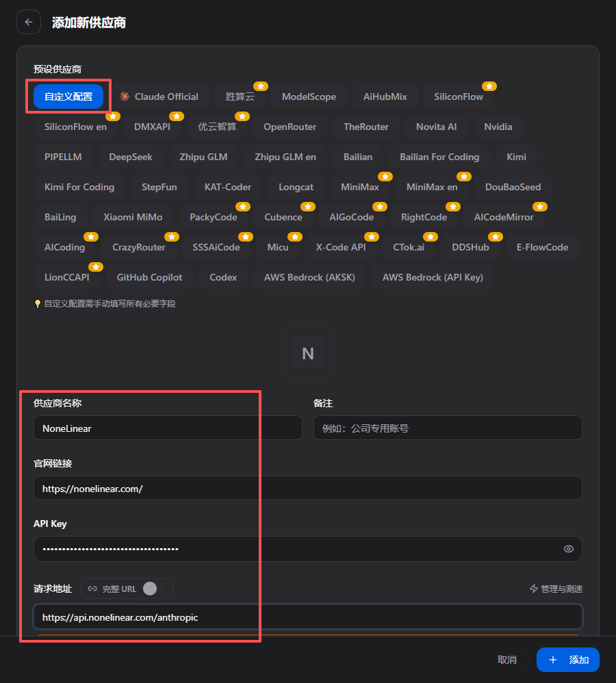Focus the 供应商名称 input field
616x683 pixels.
click(168, 428)
